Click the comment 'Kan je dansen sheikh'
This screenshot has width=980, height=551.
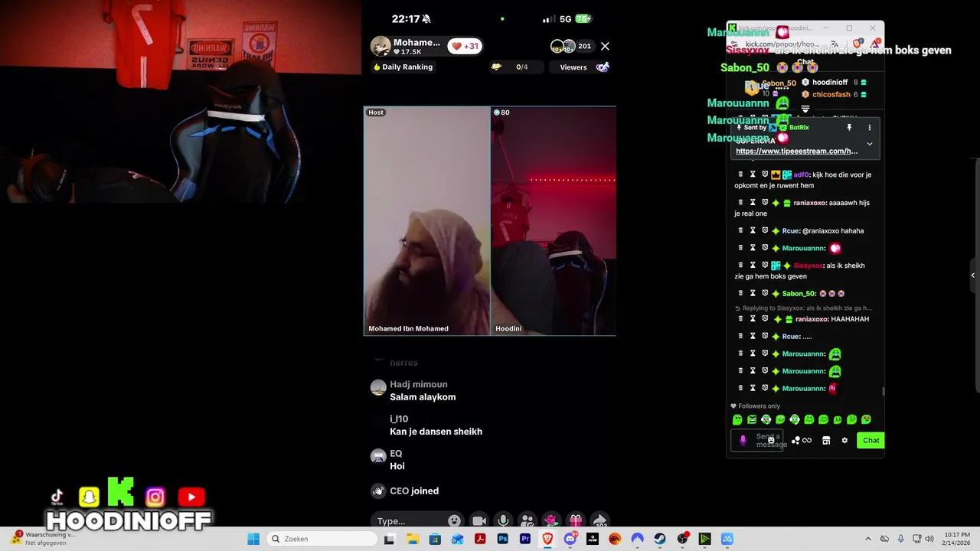click(436, 432)
